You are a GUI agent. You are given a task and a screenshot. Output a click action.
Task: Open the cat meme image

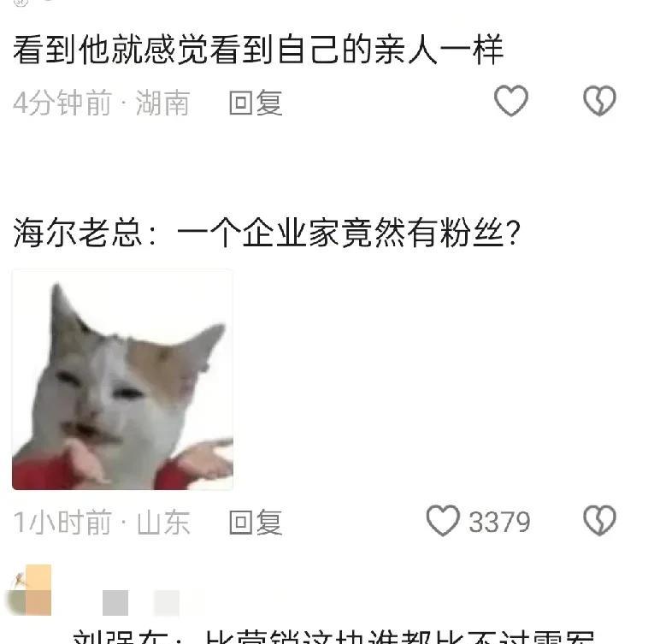click(x=122, y=380)
